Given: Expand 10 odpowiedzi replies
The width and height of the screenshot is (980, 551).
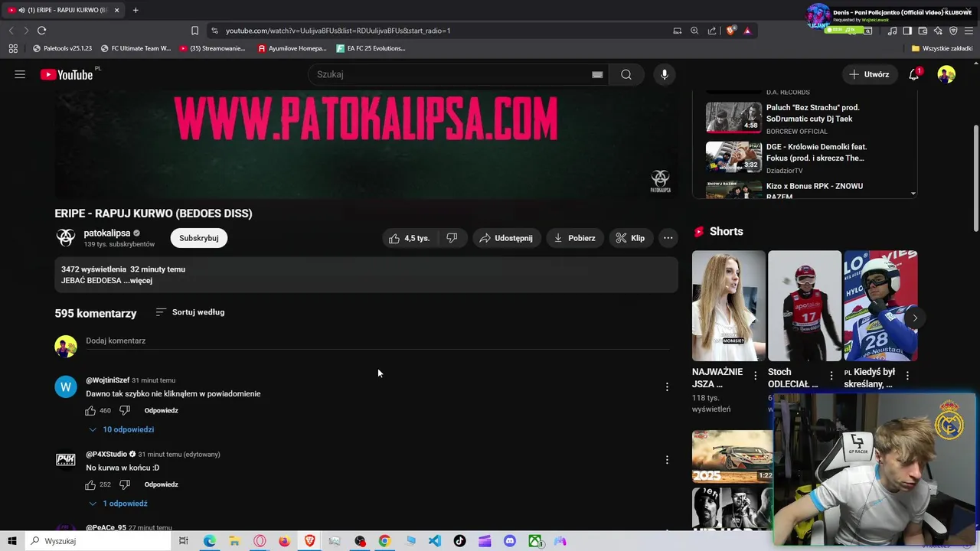Looking at the screenshot, I should (122, 429).
